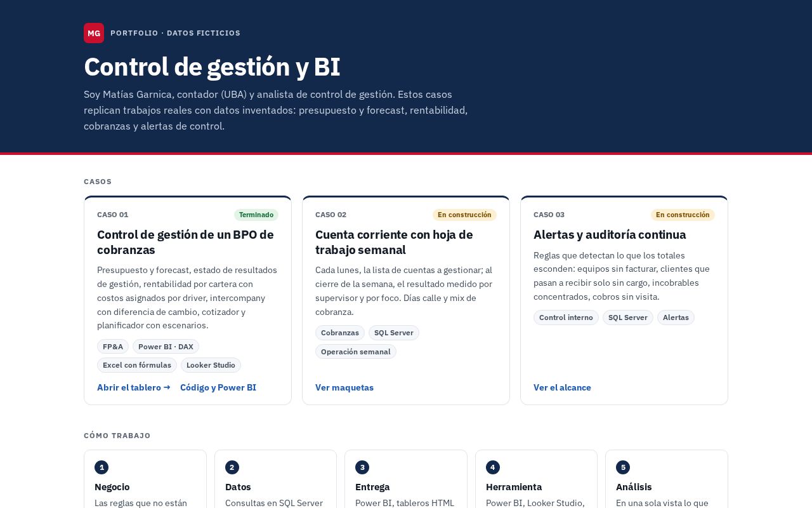Click the 'Análisis' step heading

coord(634,487)
